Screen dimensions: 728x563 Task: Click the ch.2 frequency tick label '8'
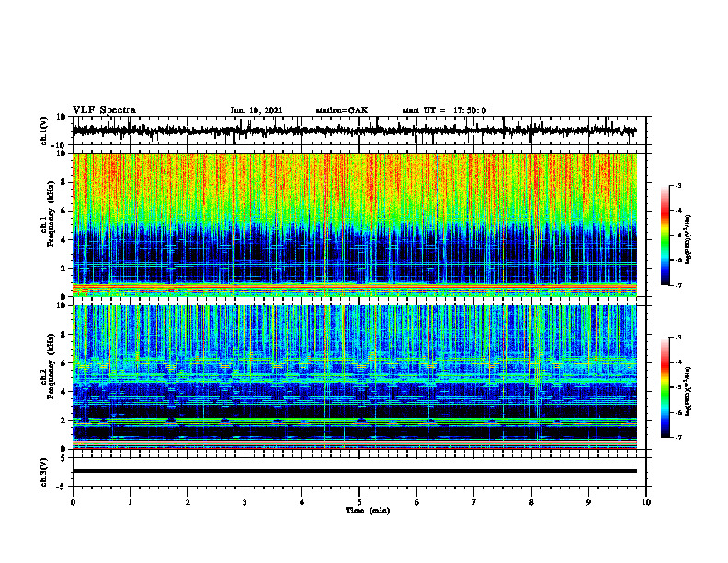pyautogui.click(x=63, y=335)
